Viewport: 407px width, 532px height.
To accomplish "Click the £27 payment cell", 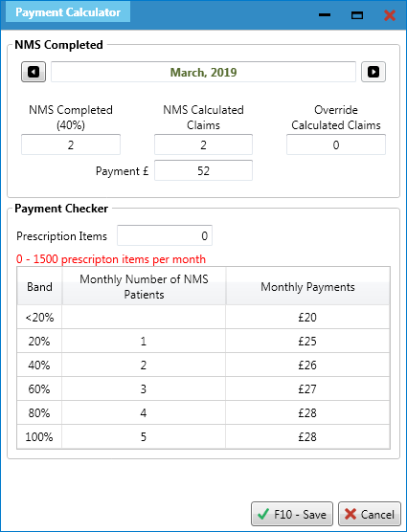I will pyautogui.click(x=307, y=388).
